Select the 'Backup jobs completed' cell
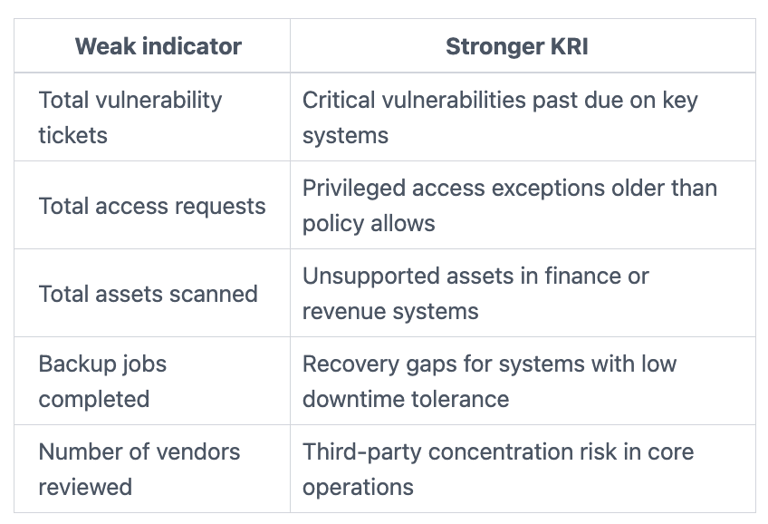Viewport: 768px width, 524px height. [102, 381]
